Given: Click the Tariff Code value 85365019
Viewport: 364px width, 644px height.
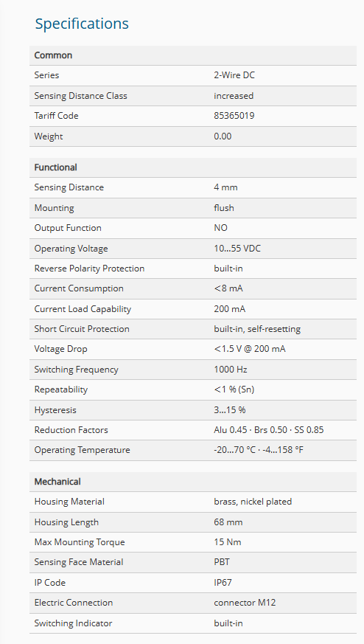Looking at the screenshot, I should 234,115.
